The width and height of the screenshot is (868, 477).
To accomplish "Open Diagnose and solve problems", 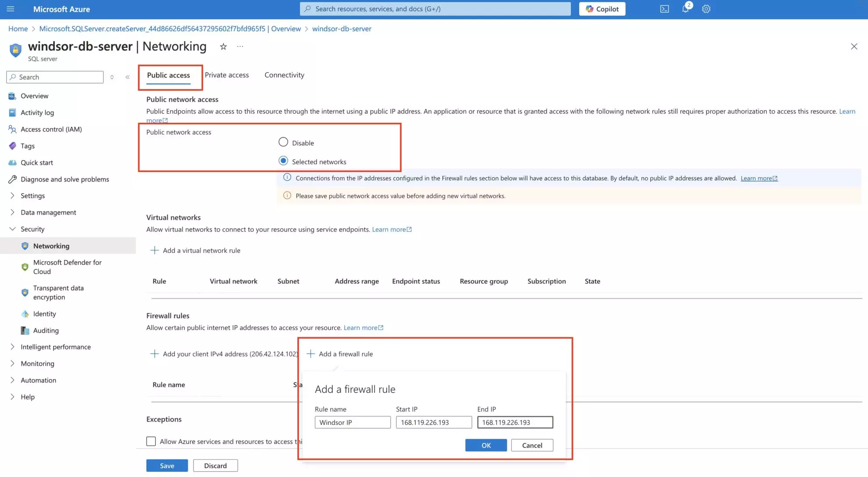I will pyautogui.click(x=64, y=179).
